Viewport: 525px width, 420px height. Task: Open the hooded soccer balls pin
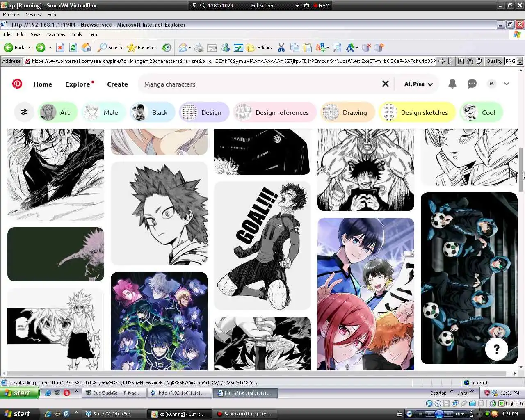tap(469, 278)
